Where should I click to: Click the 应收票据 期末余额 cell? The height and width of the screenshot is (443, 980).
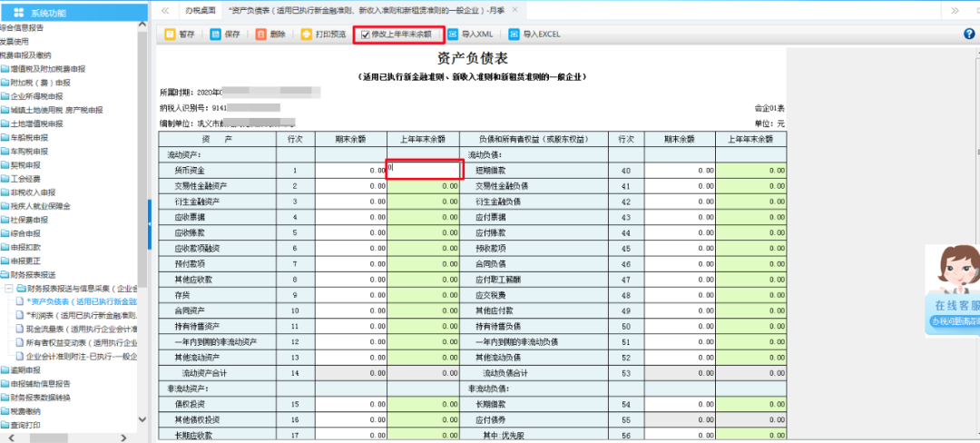(351, 218)
